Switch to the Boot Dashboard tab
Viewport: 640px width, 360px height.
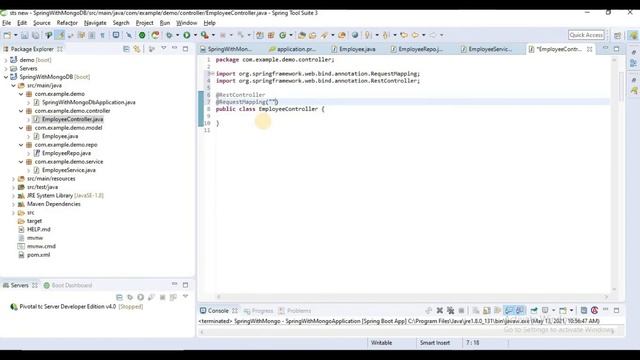tap(68, 285)
